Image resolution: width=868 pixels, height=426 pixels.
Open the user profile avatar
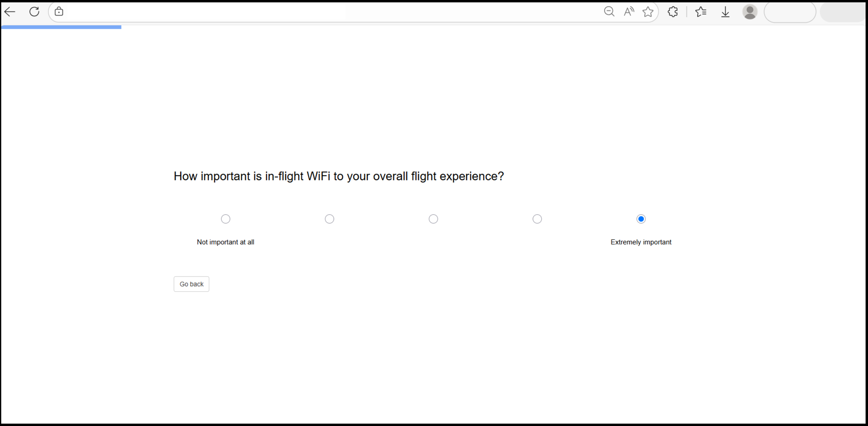coord(750,12)
